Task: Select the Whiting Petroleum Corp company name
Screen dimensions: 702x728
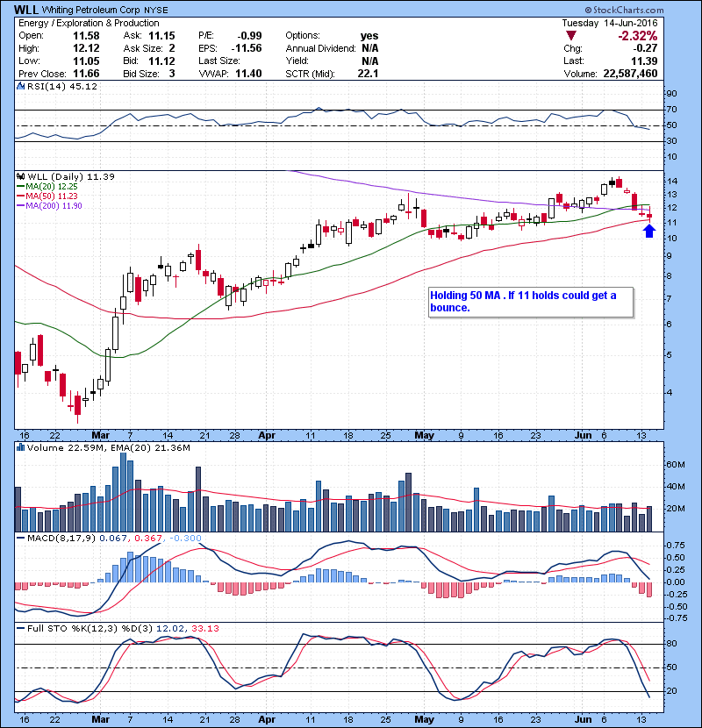Action: pos(91,10)
